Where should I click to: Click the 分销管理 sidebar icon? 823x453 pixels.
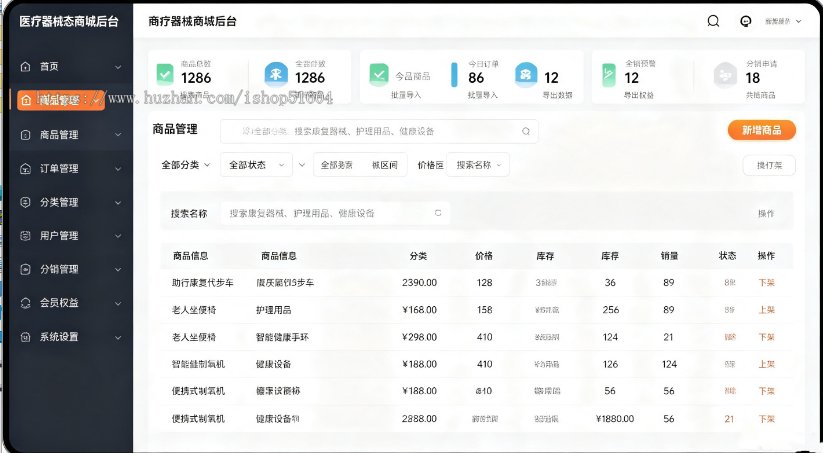[25, 269]
